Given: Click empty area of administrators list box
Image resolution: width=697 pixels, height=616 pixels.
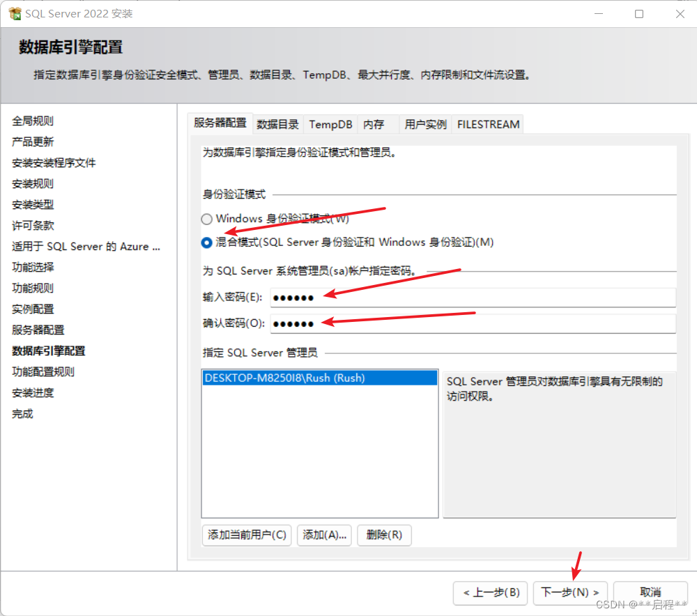Looking at the screenshot, I should tap(320, 451).
